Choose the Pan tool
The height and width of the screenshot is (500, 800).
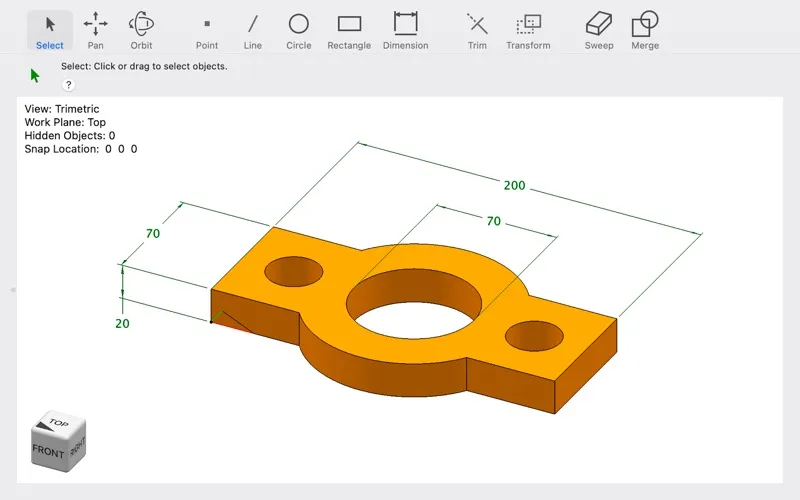point(95,31)
